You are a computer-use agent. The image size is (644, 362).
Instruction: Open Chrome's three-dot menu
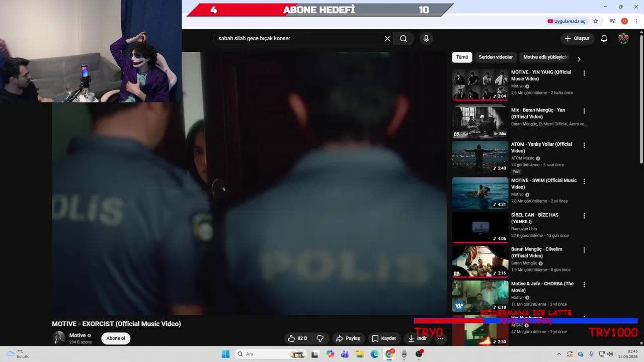[x=636, y=21]
